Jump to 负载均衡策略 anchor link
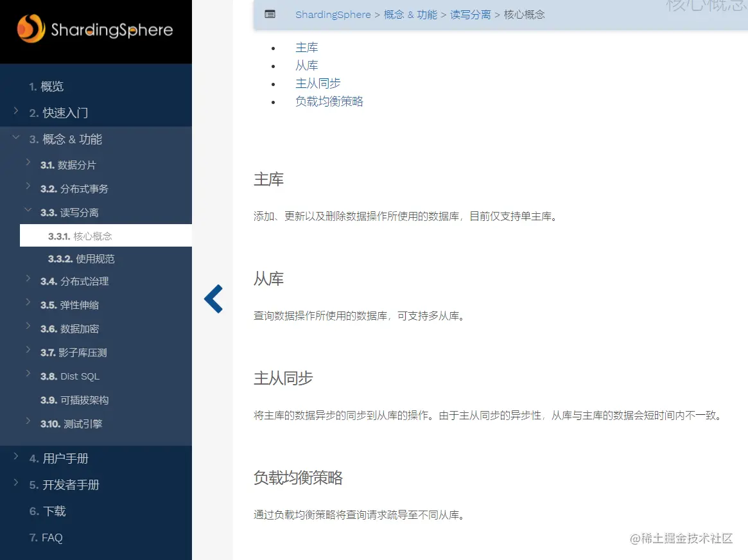The height and width of the screenshot is (560, 748). pos(329,101)
